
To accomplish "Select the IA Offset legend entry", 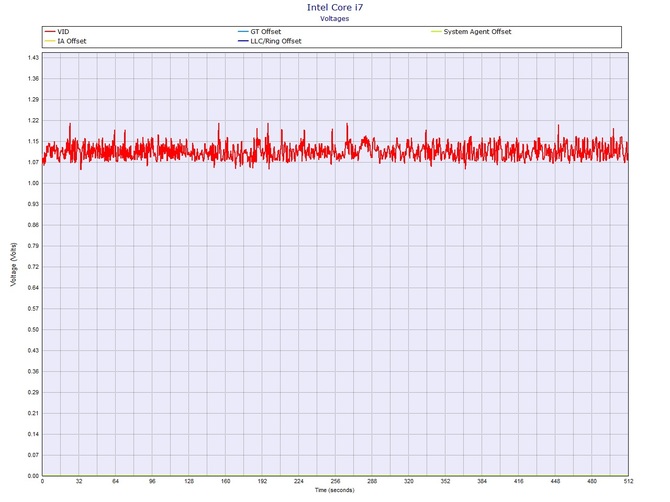I will 65,41.
